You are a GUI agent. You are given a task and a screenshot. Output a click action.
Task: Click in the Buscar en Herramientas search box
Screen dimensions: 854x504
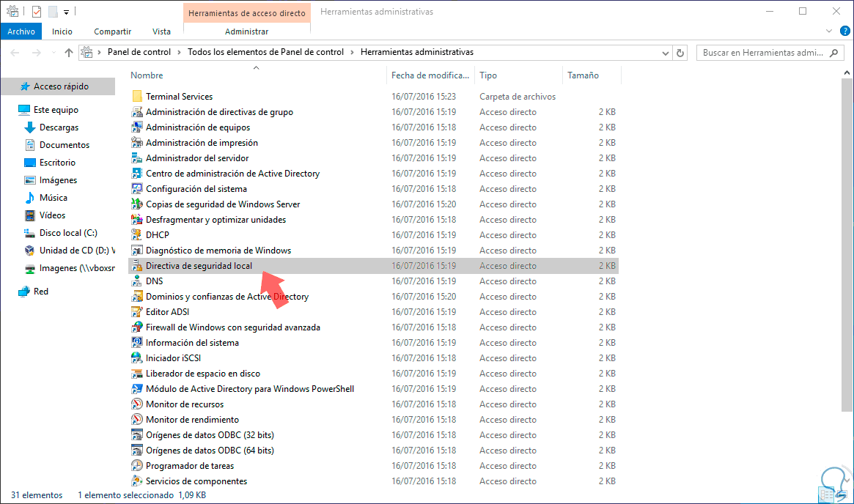770,53
